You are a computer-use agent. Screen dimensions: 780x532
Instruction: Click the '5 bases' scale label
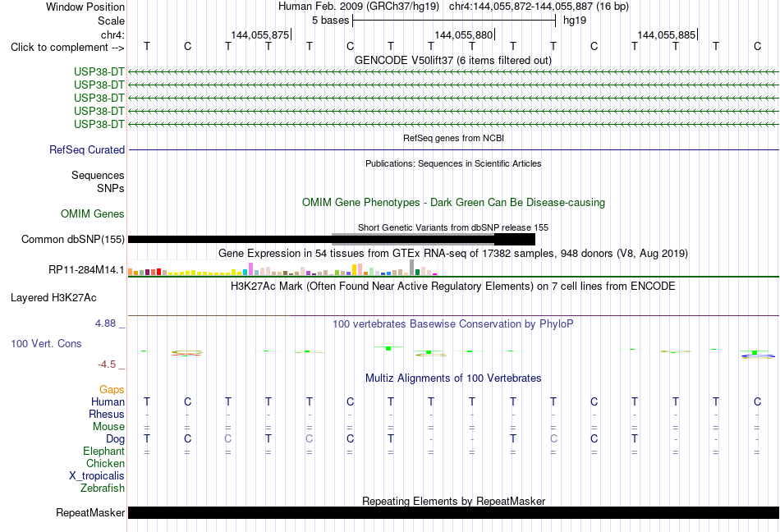[x=330, y=21]
